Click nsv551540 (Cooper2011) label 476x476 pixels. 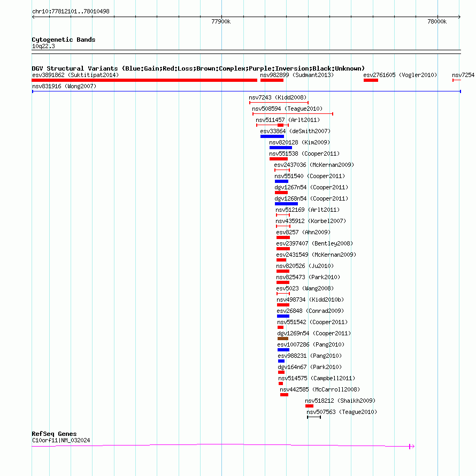coord(310,176)
